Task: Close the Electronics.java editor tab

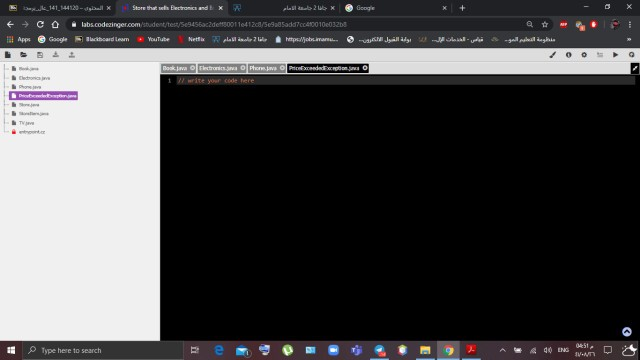Action: tap(243, 68)
